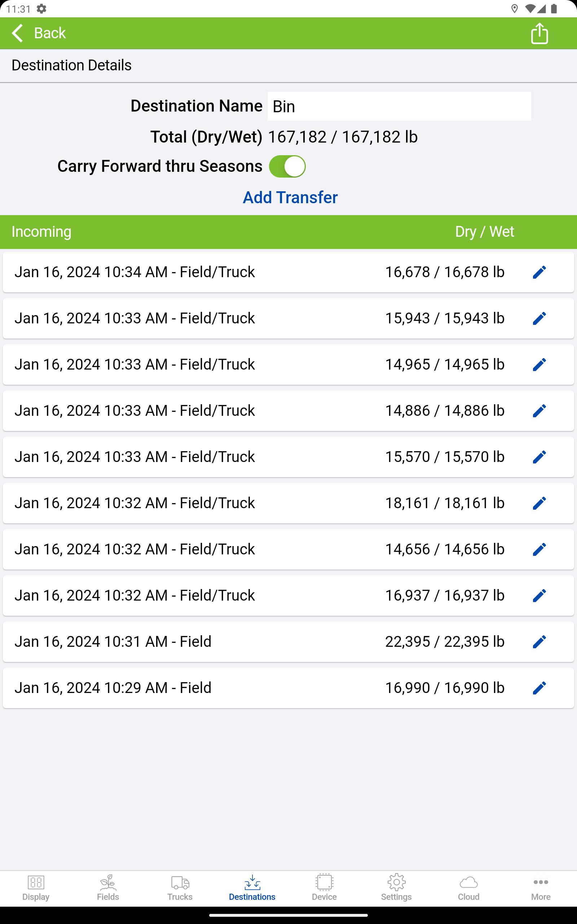Open the pencil icon for 16,937 lb
This screenshot has width=577, height=924.
[539, 596]
